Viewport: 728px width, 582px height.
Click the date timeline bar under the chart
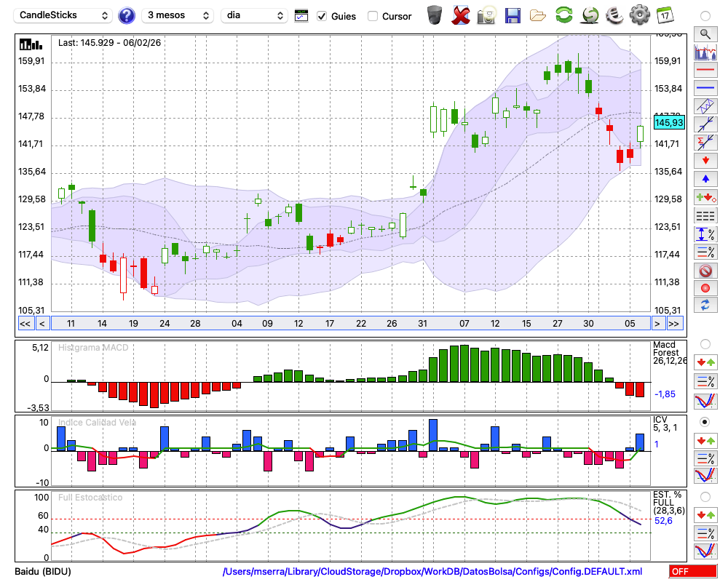point(349,324)
